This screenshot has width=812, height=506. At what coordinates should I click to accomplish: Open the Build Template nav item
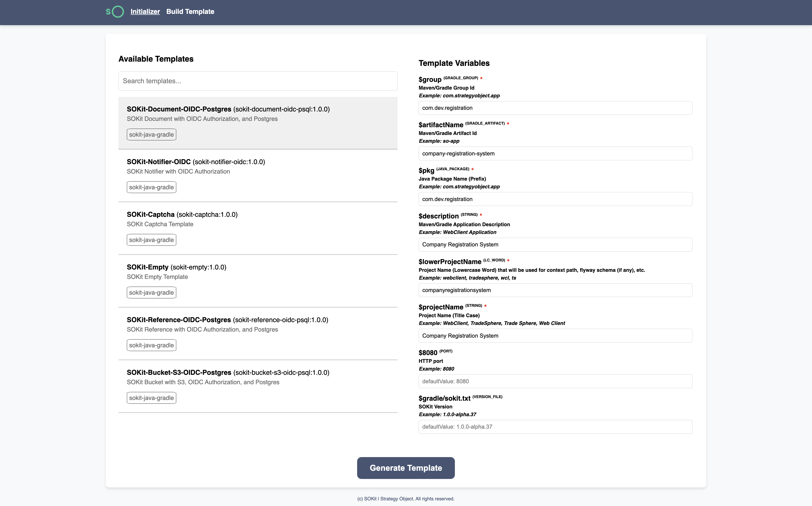190,12
